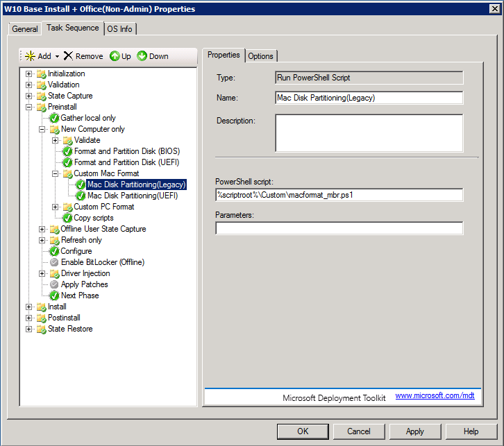Collapse the Custom Mac Format group
The height and width of the screenshot is (446, 504).
point(55,173)
